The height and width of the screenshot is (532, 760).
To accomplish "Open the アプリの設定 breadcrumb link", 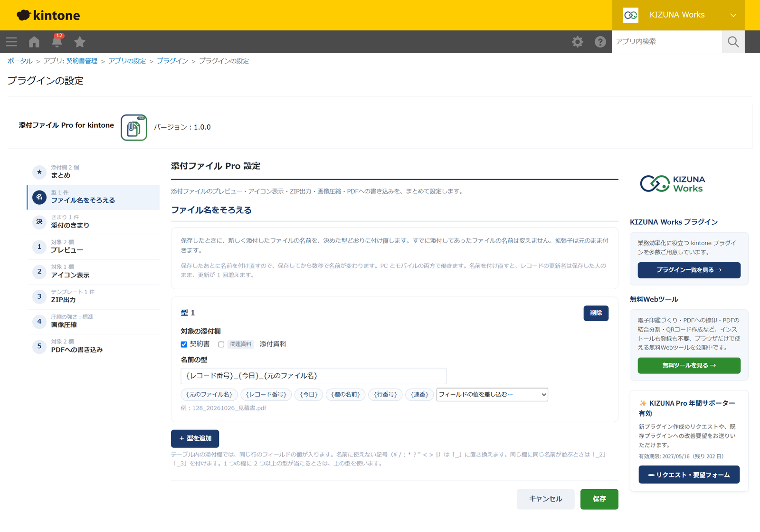I will (x=127, y=61).
